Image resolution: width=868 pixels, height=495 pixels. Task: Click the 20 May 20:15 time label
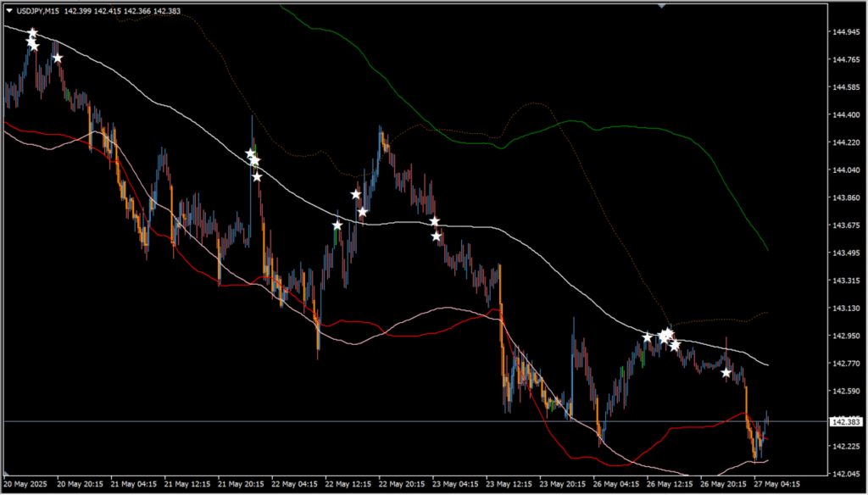pos(80,483)
